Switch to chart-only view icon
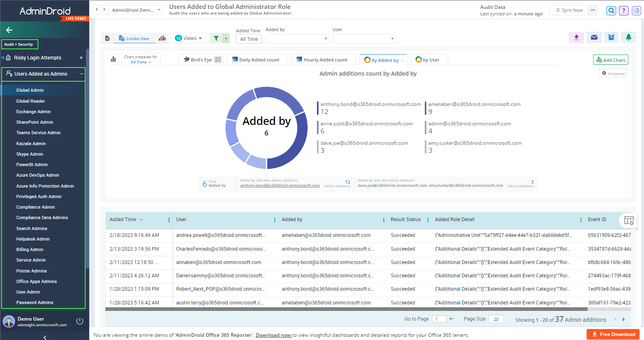This screenshot has height=340, width=644. (162, 38)
